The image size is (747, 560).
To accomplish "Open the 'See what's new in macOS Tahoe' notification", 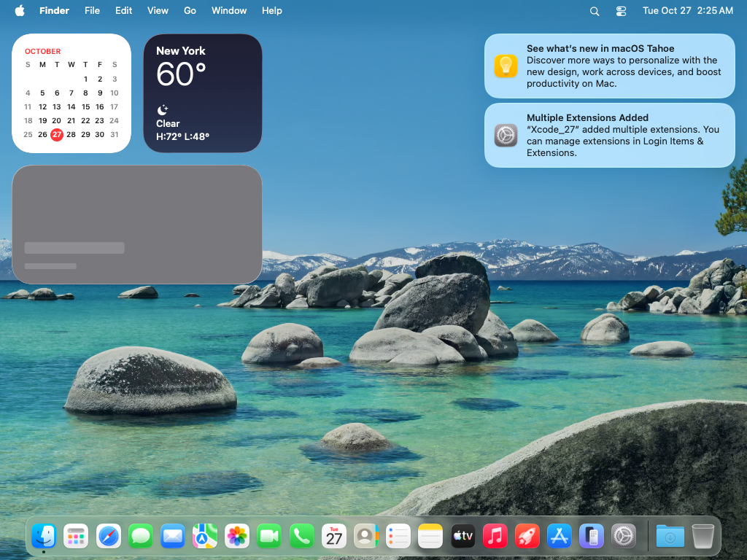I will [609, 66].
